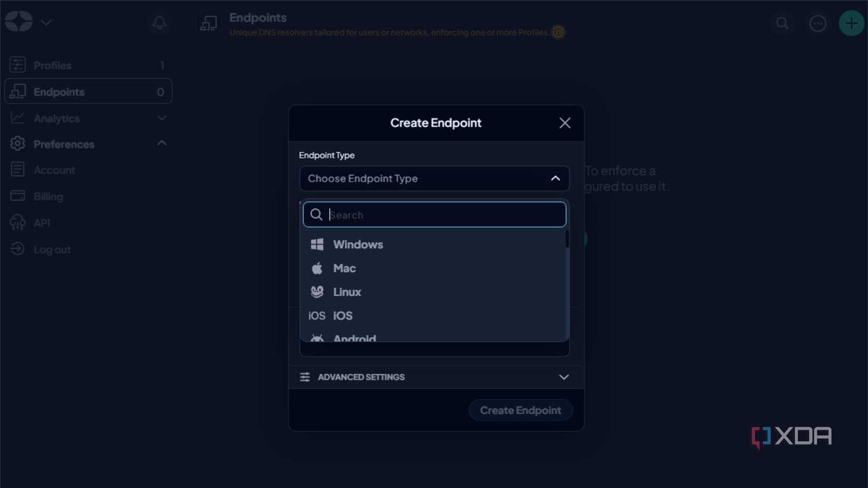Click the green plus add button
The width and height of the screenshot is (868, 488).
click(851, 23)
